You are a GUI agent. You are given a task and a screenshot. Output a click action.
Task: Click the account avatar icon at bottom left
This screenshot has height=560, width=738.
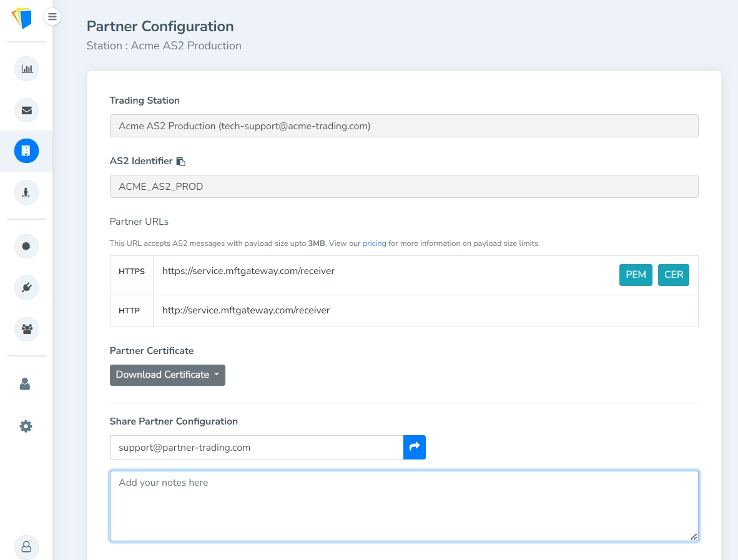pyautogui.click(x=26, y=548)
